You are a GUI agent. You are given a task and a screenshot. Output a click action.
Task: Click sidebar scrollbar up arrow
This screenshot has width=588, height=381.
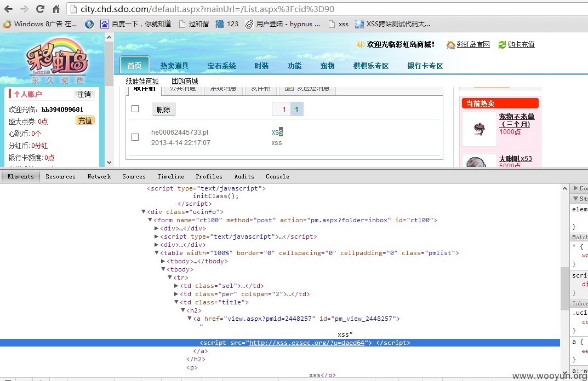pos(109,37)
